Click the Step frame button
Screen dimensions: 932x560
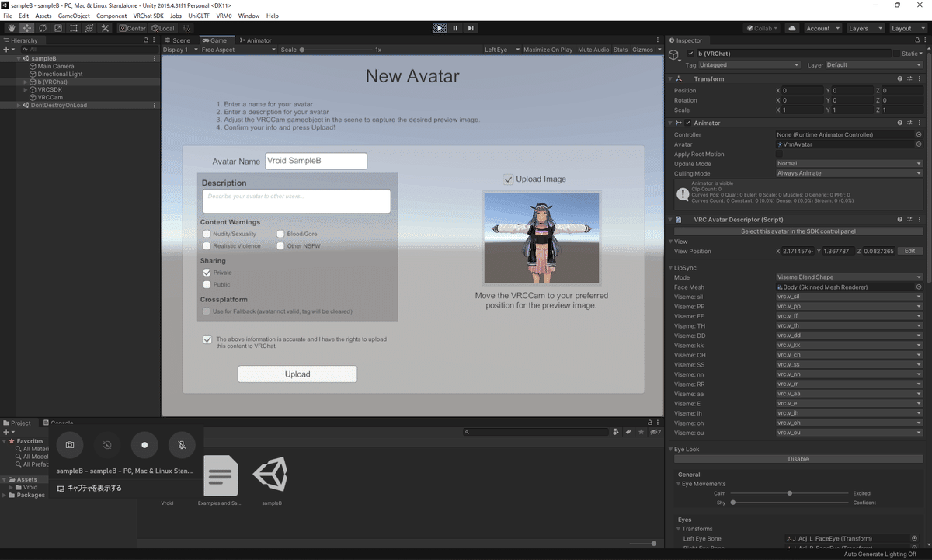click(x=471, y=28)
